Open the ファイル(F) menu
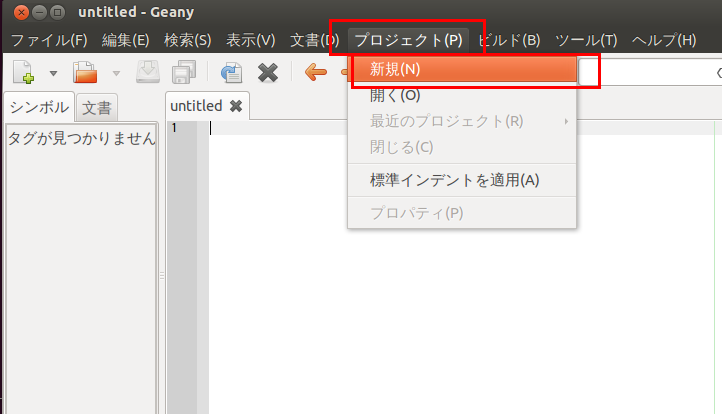The width and height of the screenshot is (722, 414). tap(49, 40)
